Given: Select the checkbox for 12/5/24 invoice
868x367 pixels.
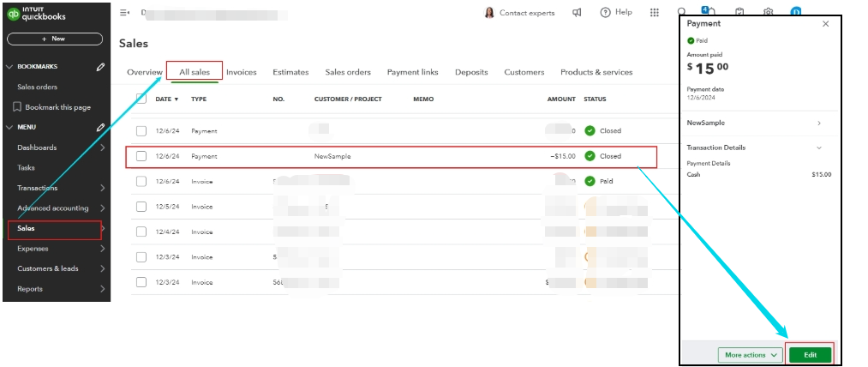Looking at the screenshot, I should [x=141, y=207].
